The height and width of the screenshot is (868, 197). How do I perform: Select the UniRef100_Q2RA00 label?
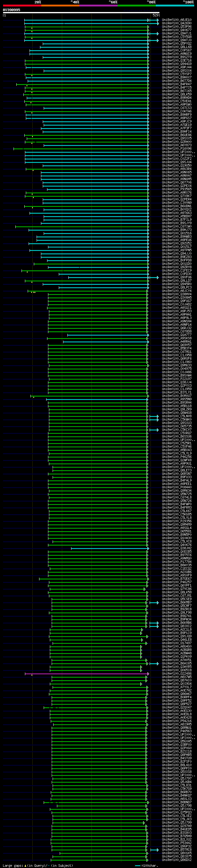click(177, 142)
